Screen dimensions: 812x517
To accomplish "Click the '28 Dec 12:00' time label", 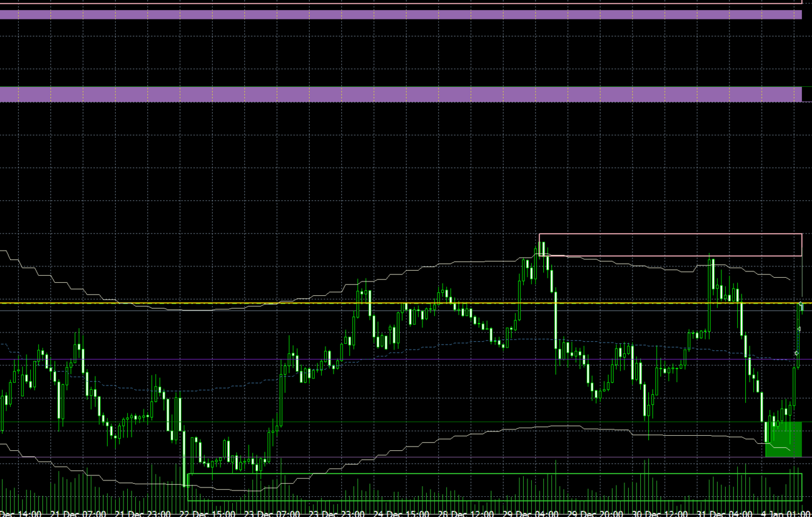I will click(x=466, y=513).
